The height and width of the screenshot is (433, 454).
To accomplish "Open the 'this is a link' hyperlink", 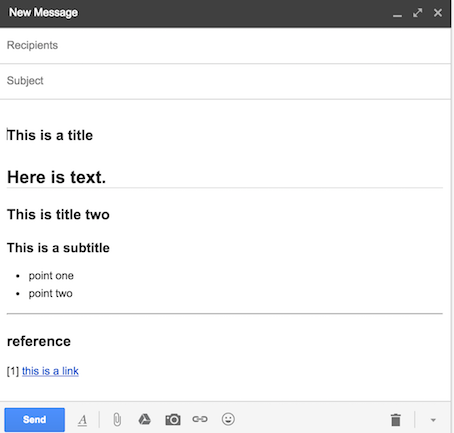I will (50, 371).
